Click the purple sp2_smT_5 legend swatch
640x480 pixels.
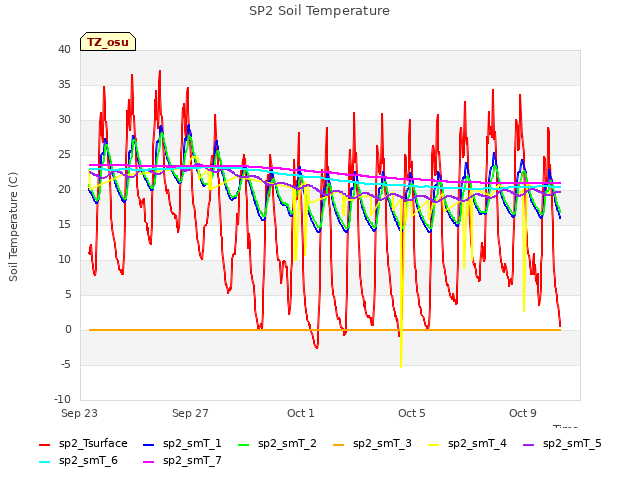529,444
